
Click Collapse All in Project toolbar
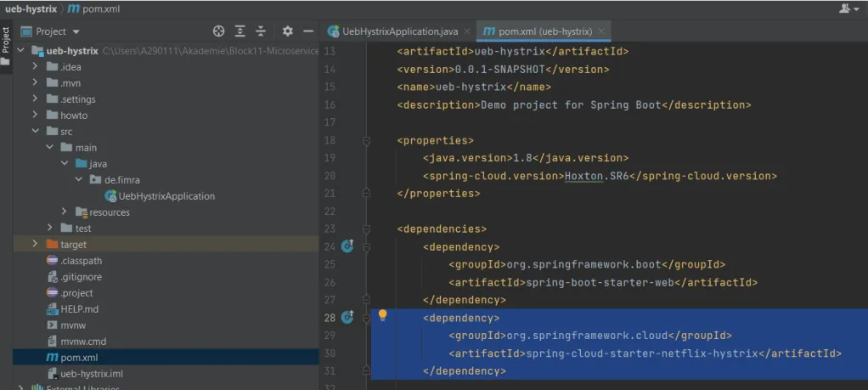[261, 31]
